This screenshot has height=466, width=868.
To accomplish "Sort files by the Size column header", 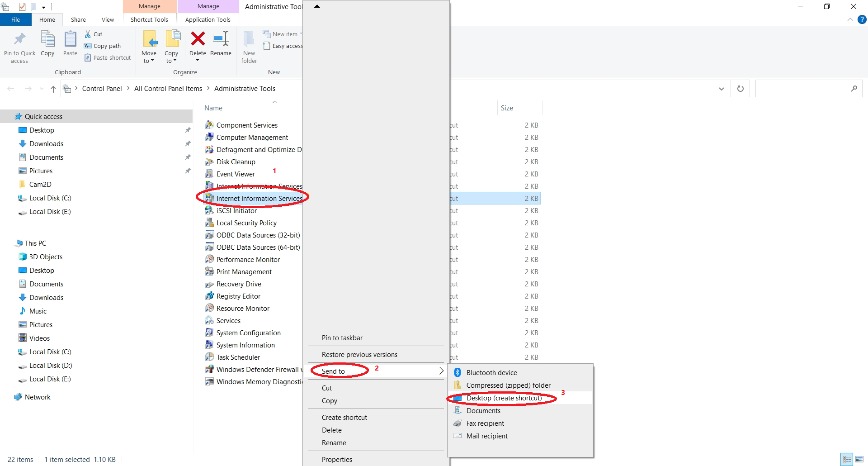I will click(x=507, y=108).
